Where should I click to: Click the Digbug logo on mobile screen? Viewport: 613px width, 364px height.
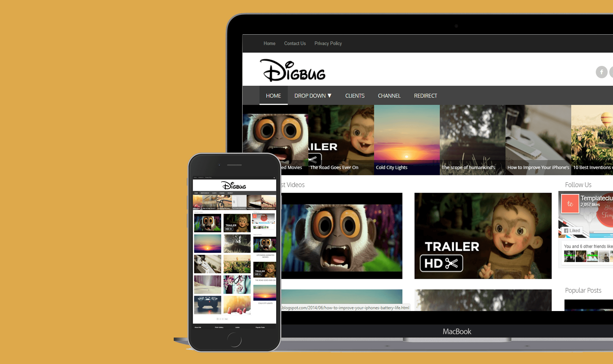pyautogui.click(x=234, y=185)
